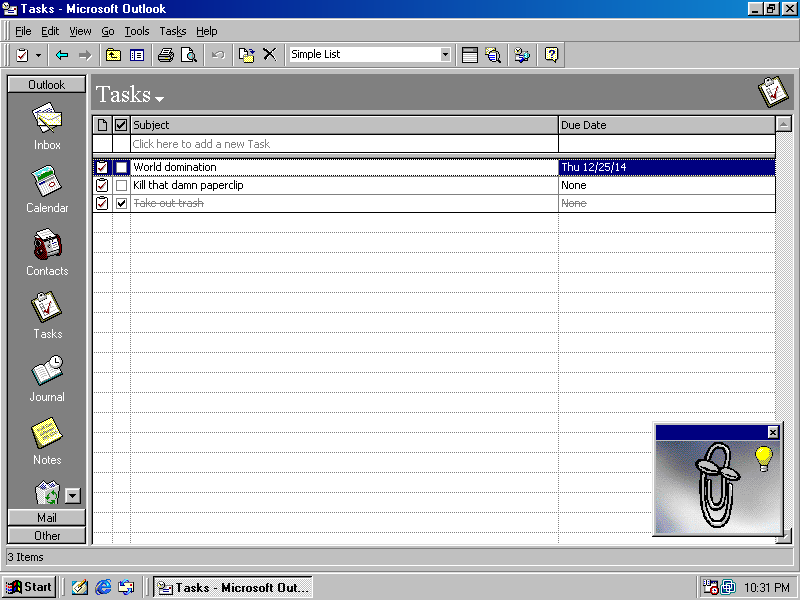Open the File menu
The height and width of the screenshot is (600, 800).
click(x=23, y=31)
